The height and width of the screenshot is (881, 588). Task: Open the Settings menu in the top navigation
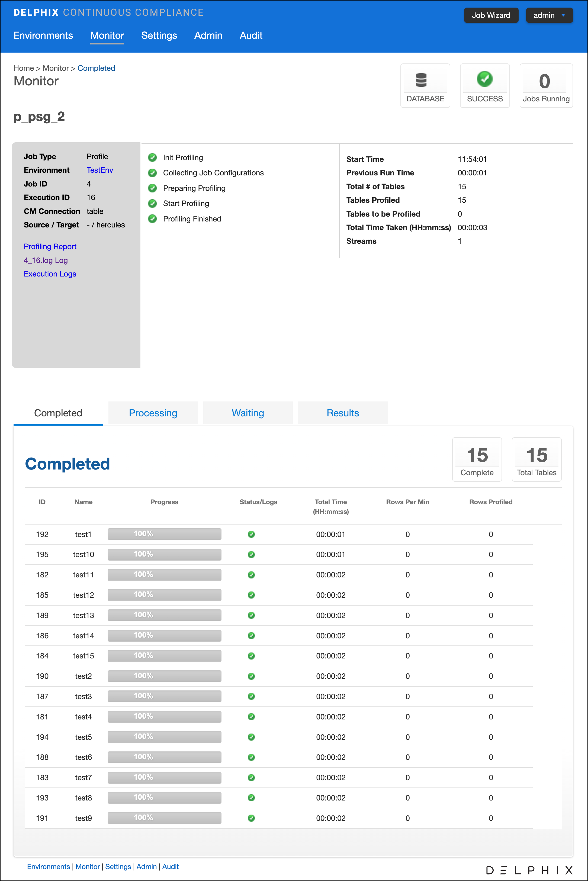(x=159, y=36)
